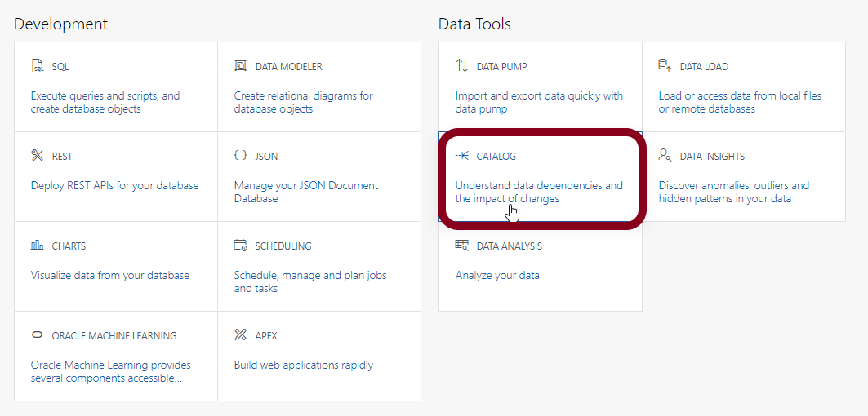Open the DATA ANALYSIS card title
The width and height of the screenshot is (868, 416).
(x=510, y=246)
